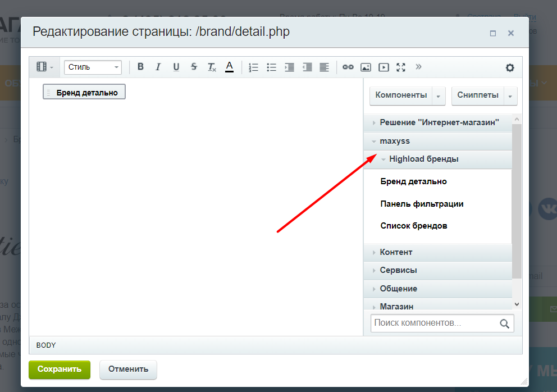Maximize the page editing dialog
This screenshot has height=392, width=557.
[x=492, y=33]
